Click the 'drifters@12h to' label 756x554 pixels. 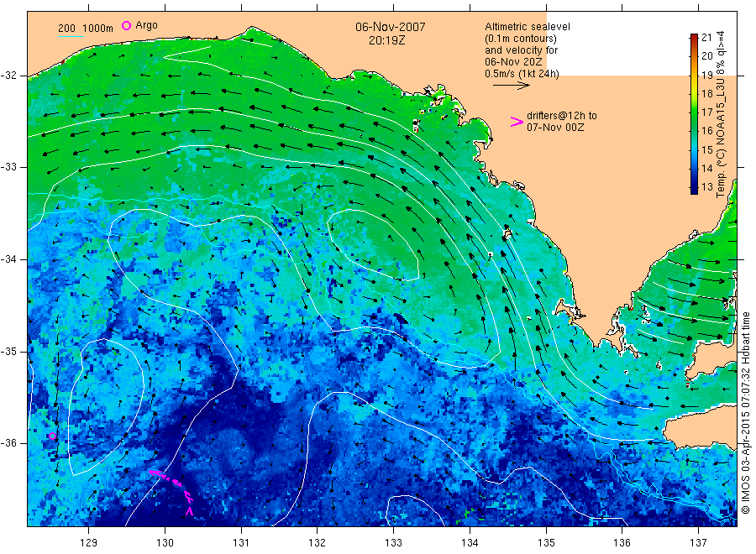tap(562, 116)
